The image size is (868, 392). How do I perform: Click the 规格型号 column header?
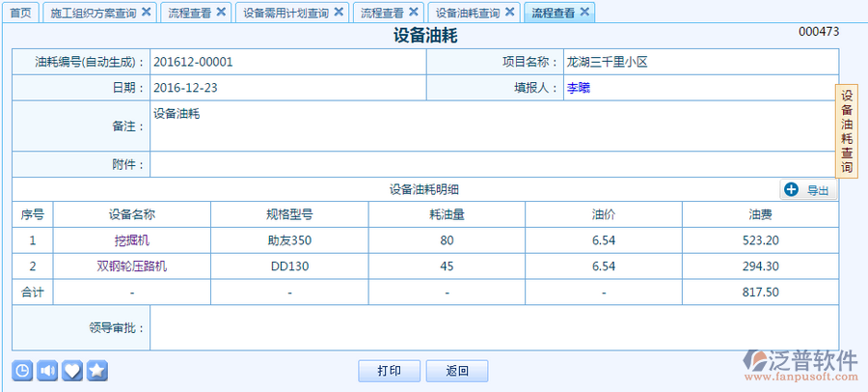point(289,214)
